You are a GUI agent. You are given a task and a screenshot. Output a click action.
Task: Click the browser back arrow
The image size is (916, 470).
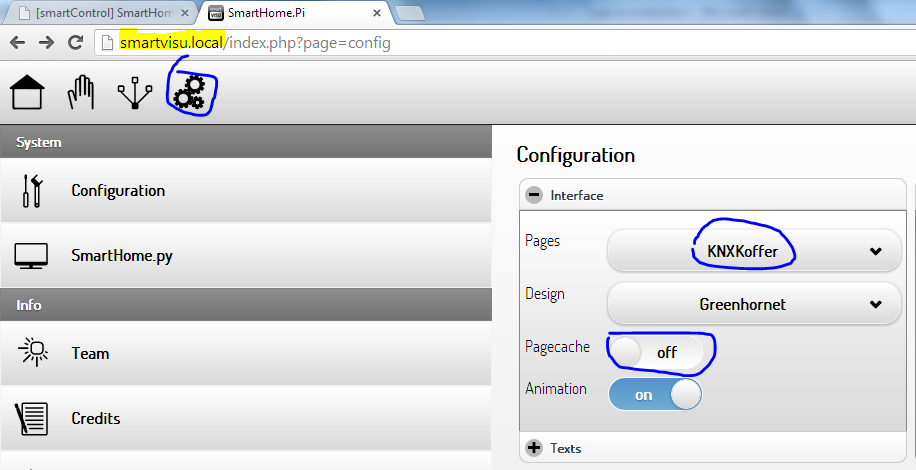tap(18, 43)
